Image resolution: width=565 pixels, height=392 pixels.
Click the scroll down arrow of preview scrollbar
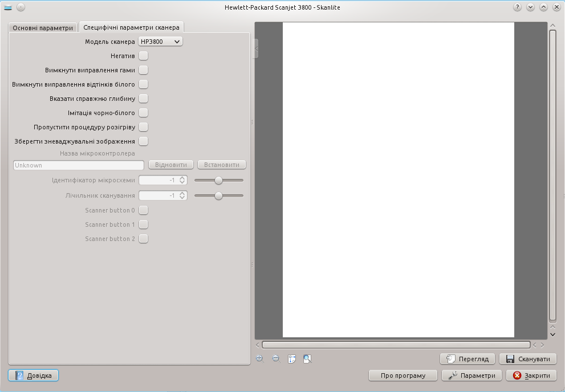click(552, 334)
